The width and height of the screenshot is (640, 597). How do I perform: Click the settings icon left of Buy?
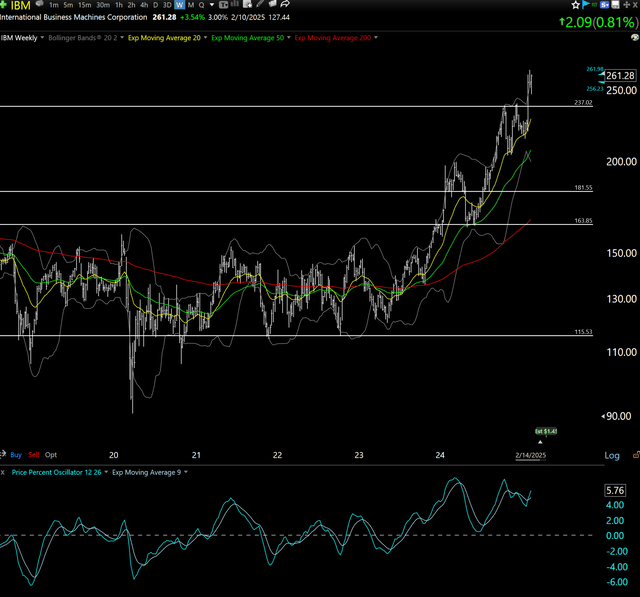tap(3, 454)
